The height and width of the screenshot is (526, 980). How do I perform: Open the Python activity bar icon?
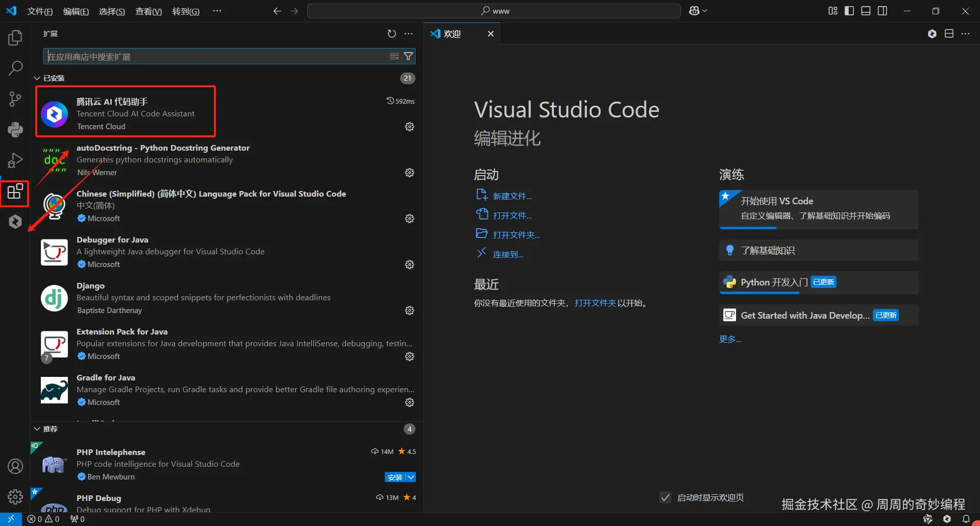pyautogui.click(x=15, y=130)
